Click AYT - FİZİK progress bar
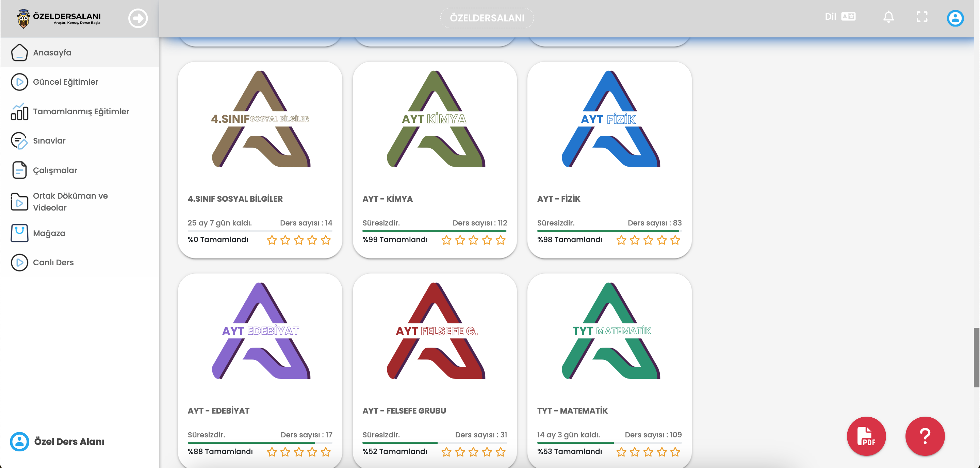Screen dimensions: 980x468 (x=609, y=231)
